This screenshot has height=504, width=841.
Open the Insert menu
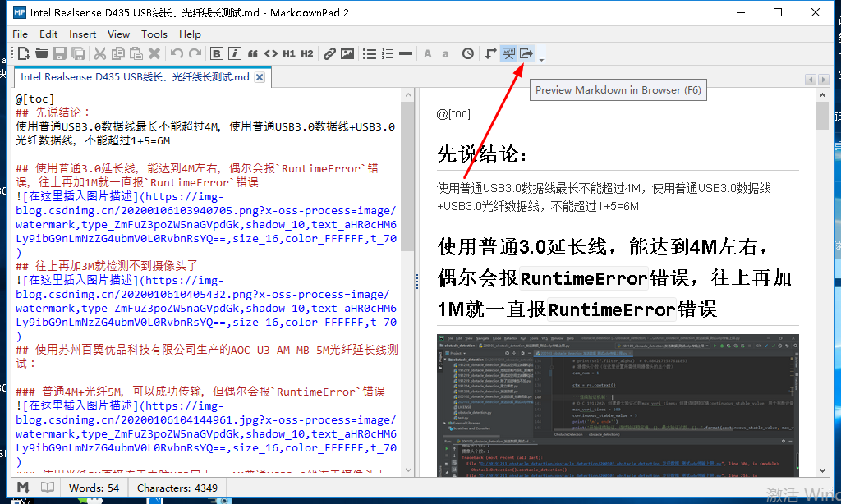82,34
